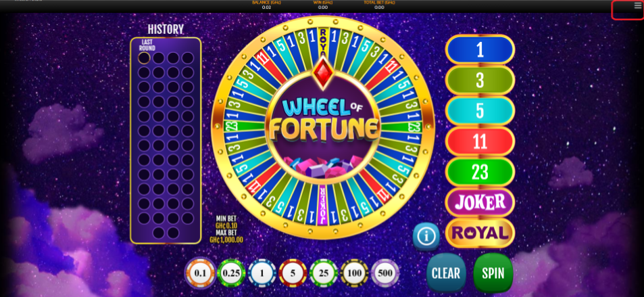Choose the gold 100 chip
Viewport: 644px width, 297px height.
click(355, 273)
